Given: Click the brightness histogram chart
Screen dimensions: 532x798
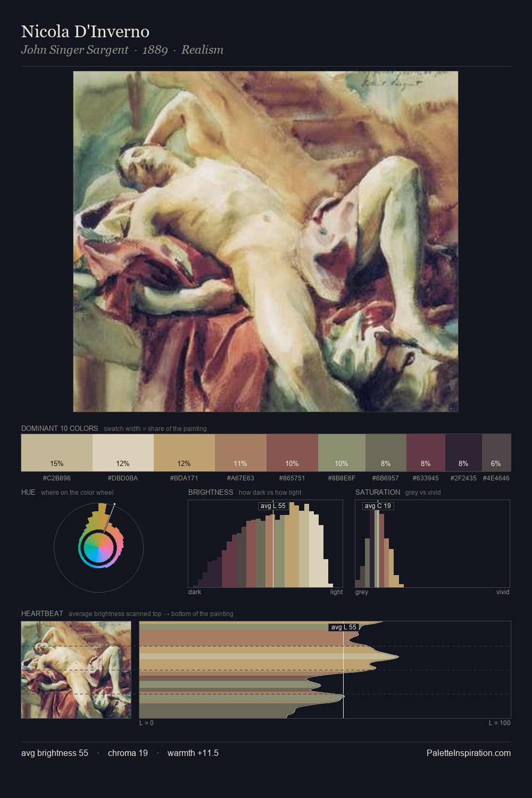Looking at the screenshot, I should tap(265, 544).
